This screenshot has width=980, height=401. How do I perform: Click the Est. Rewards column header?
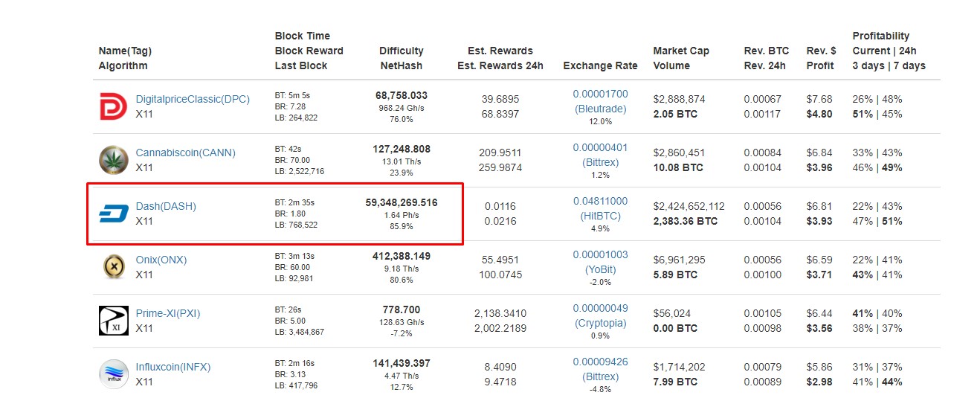(500, 58)
